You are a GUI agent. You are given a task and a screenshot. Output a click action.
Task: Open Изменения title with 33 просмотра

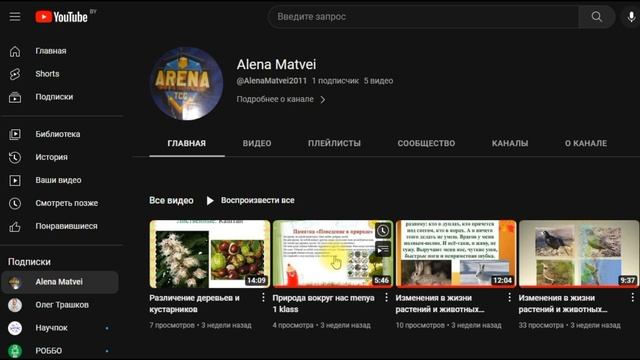tap(563, 304)
